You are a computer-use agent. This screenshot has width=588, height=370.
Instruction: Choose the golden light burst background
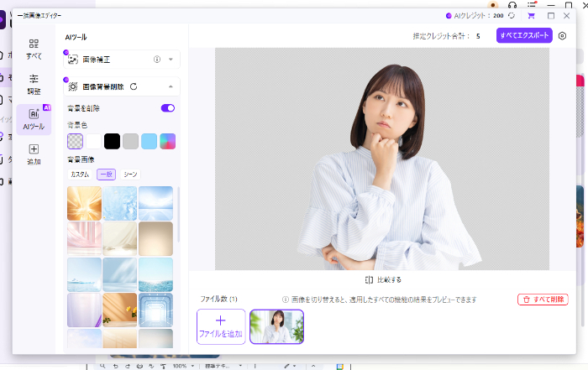(84, 203)
